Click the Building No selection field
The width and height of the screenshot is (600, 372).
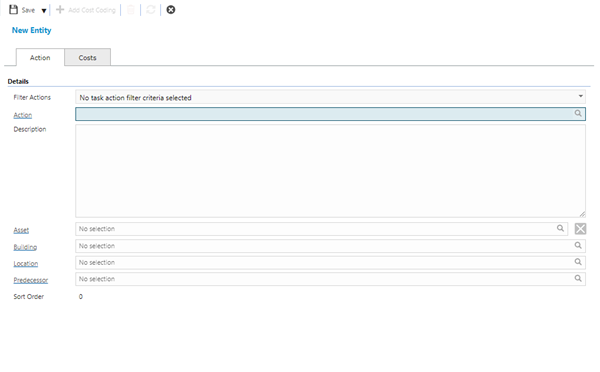330,246
